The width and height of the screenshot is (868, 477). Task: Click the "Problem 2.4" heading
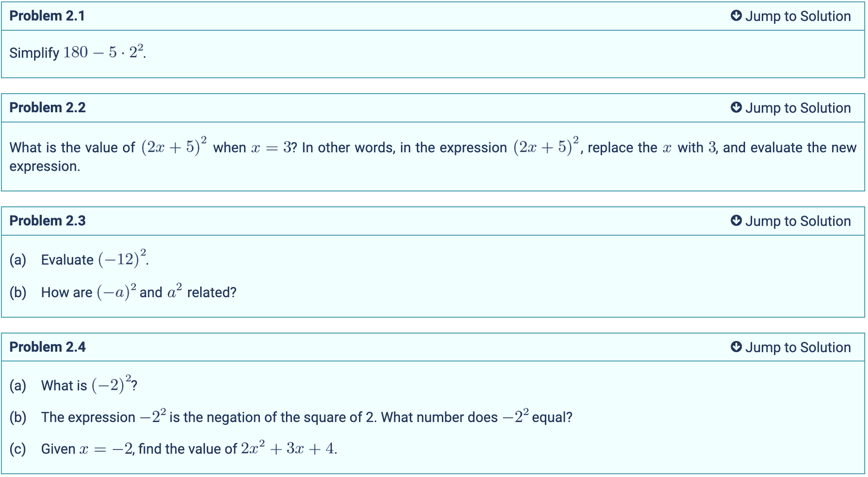tap(47, 347)
